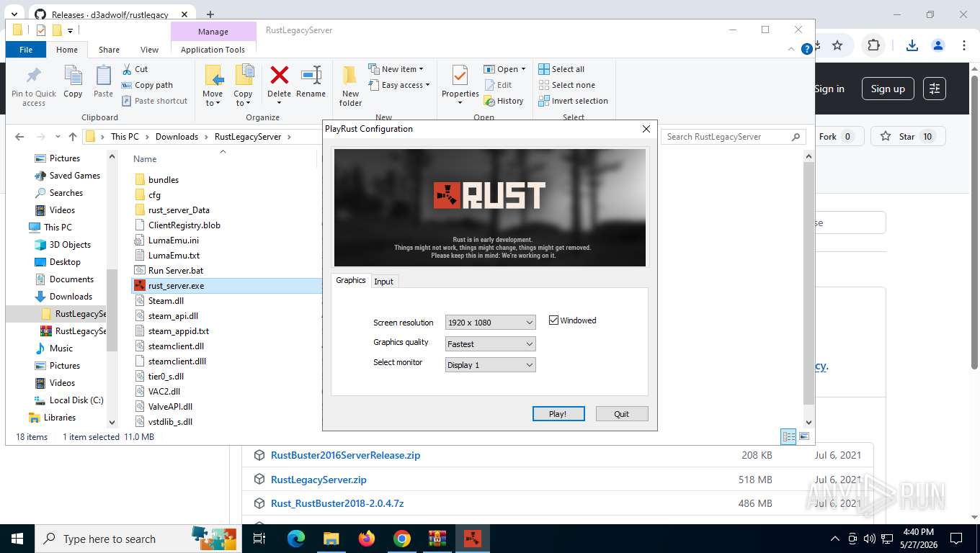Click GitHub Sign up button
Image resolution: width=980 pixels, height=553 pixels.
(888, 89)
